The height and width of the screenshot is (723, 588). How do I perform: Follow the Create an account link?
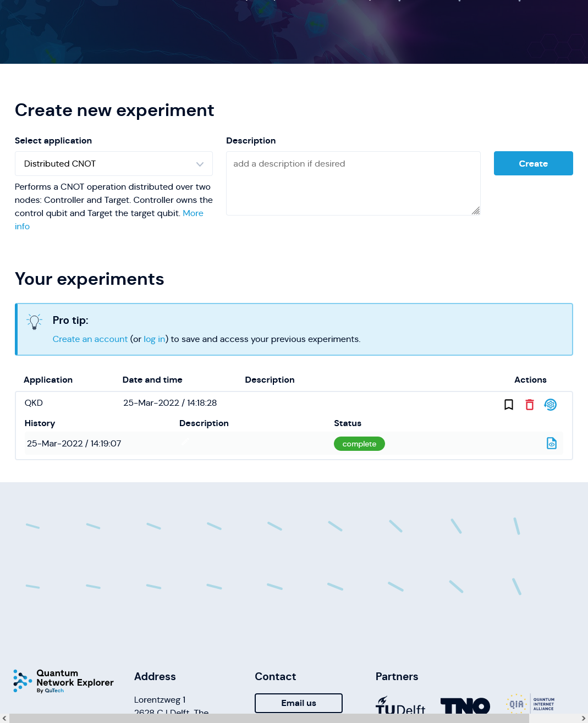(90, 339)
